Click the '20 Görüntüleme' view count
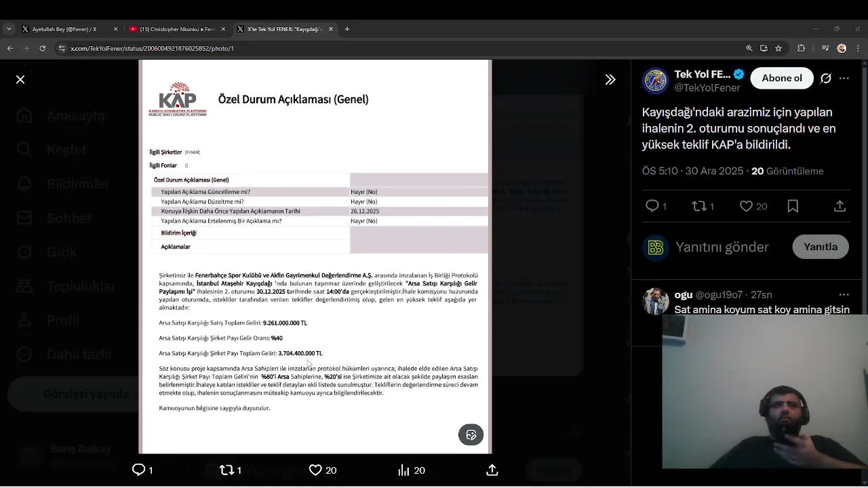This screenshot has height=488, width=868. (787, 171)
